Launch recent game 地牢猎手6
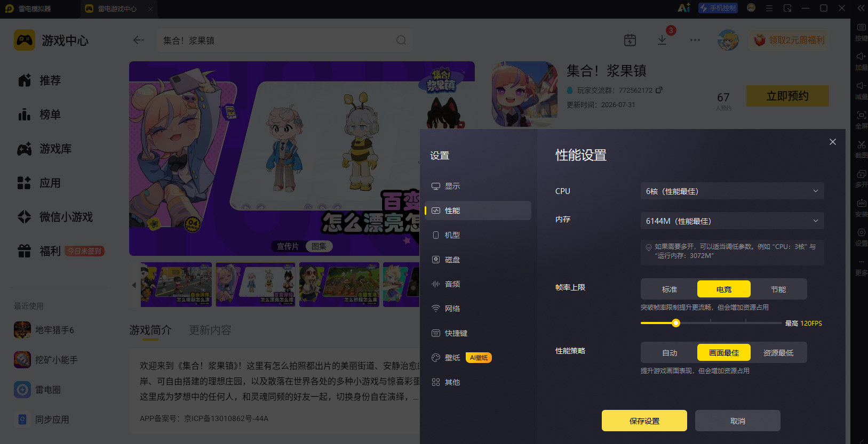This screenshot has width=868, height=444. tap(45, 330)
